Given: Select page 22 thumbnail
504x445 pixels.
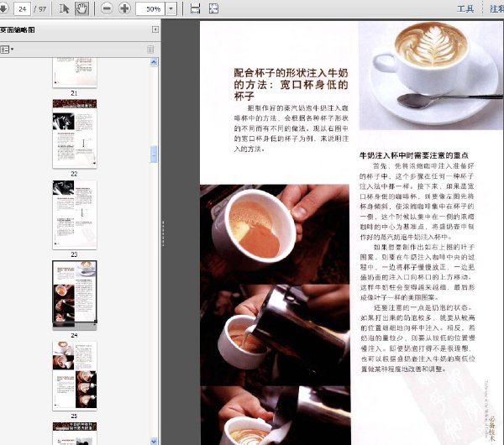Looking at the screenshot, I should tap(75, 133).
